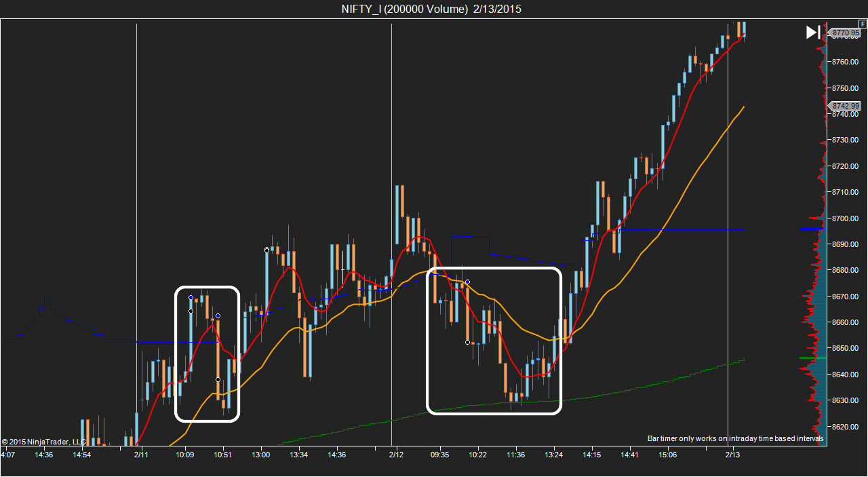The width and height of the screenshot is (868, 477).
Task: Click the 8620.00 price axis label
Action: tap(845, 427)
